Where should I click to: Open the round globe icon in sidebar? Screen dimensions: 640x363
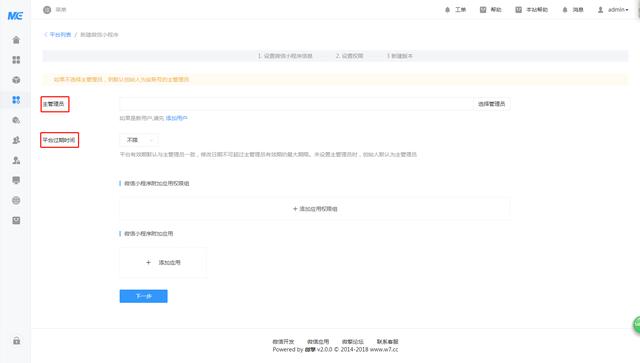[x=16, y=200]
